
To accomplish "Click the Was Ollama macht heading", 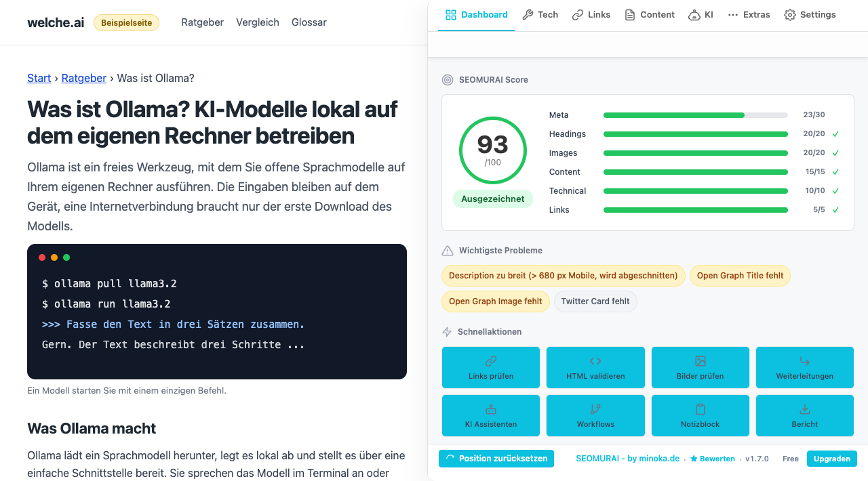I will pos(92,428).
